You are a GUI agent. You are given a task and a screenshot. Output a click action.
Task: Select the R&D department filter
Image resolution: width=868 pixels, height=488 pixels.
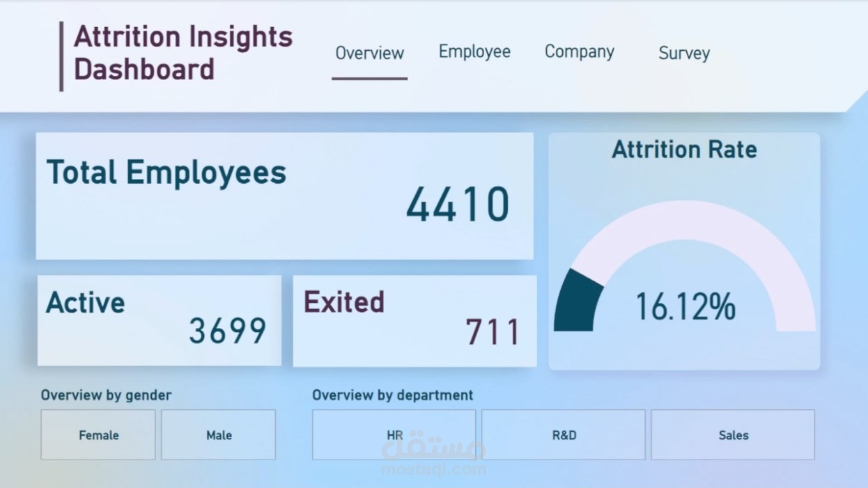point(563,435)
